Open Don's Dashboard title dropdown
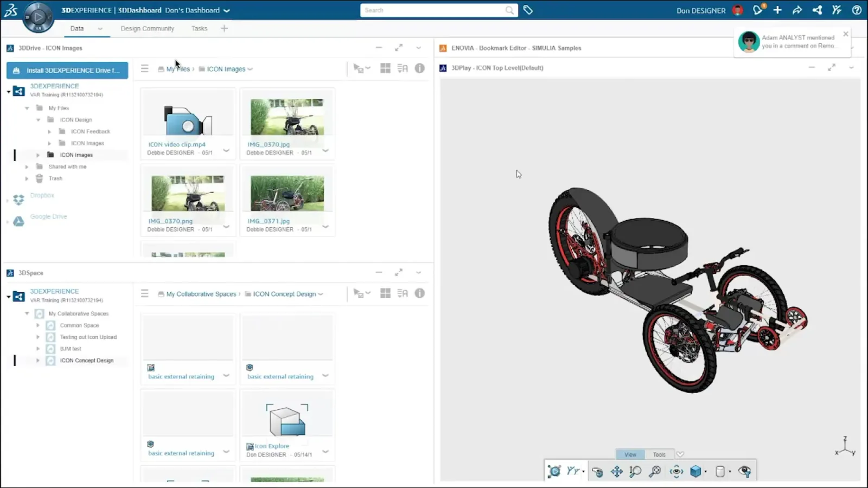The height and width of the screenshot is (488, 868). 227,10
